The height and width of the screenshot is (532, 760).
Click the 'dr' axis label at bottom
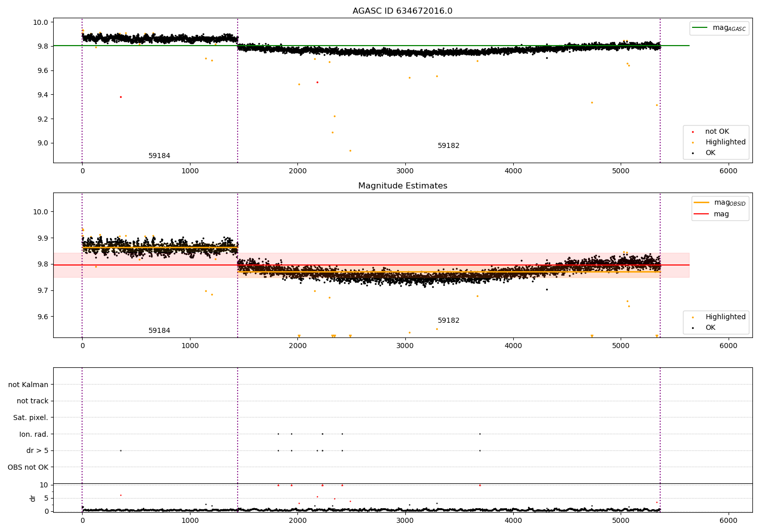[32, 498]
